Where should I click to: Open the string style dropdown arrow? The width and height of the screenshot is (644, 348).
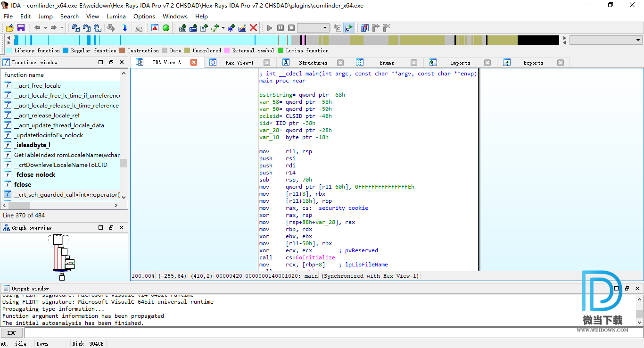pyautogui.click(x=223, y=28)
